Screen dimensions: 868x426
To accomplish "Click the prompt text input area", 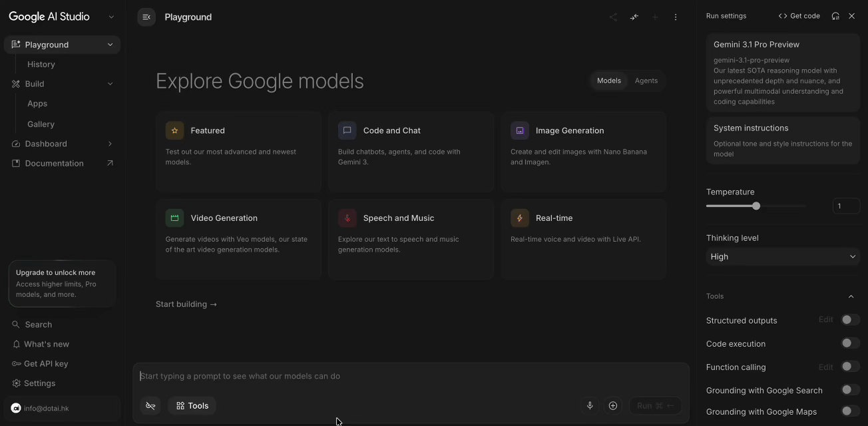I will 411,376.
